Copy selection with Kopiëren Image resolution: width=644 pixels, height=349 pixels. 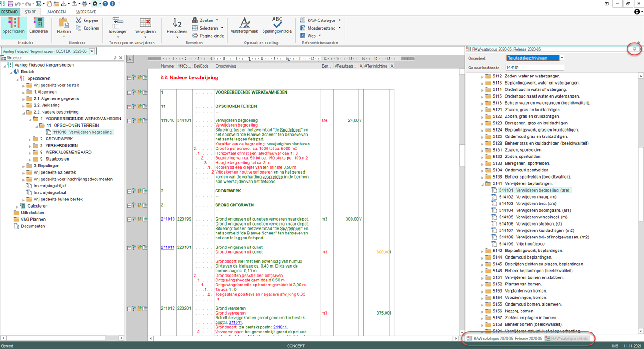87,28
